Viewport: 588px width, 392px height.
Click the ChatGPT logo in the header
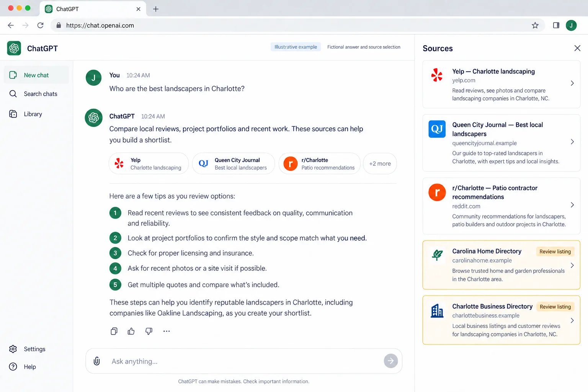[x=14, y=48]
